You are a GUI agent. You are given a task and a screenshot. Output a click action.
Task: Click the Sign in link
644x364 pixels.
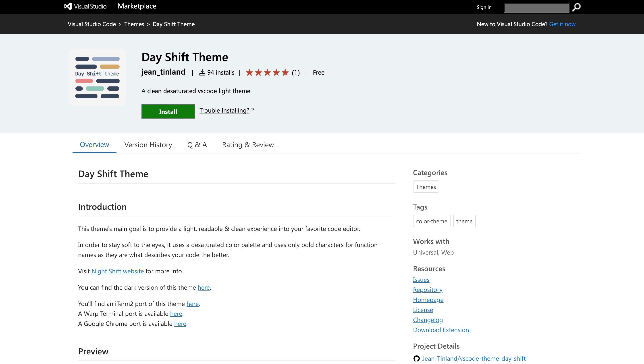484,7
